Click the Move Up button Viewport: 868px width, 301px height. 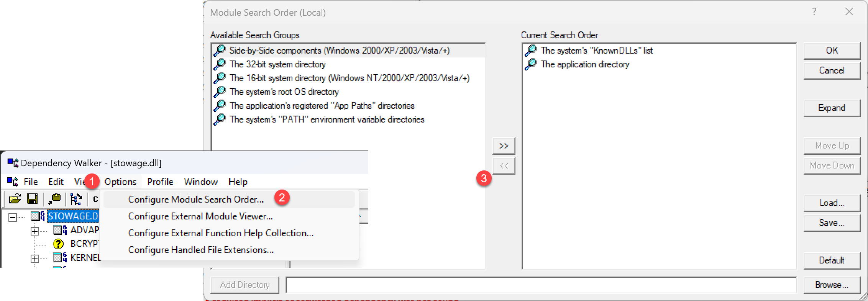[832, 146]
